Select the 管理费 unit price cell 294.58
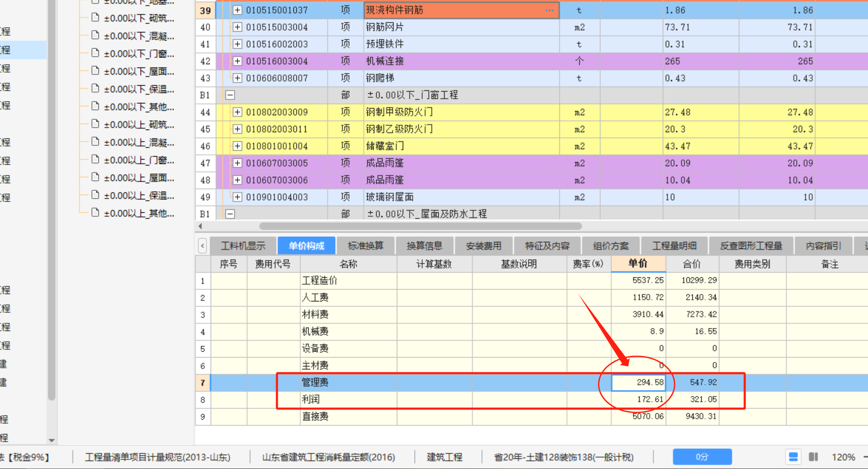The width and height of the screenshot is (868, 469). pos(638,382)
